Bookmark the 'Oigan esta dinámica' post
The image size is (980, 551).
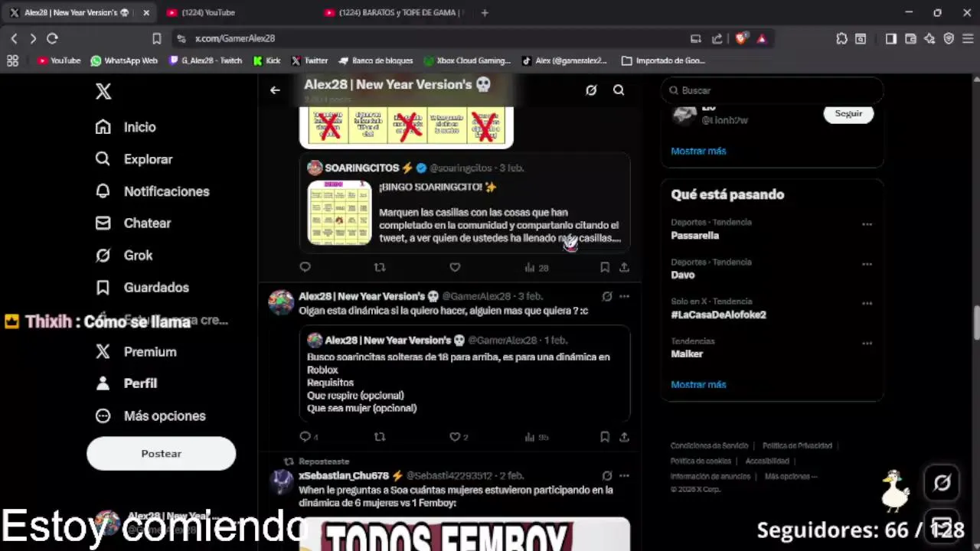604,437
